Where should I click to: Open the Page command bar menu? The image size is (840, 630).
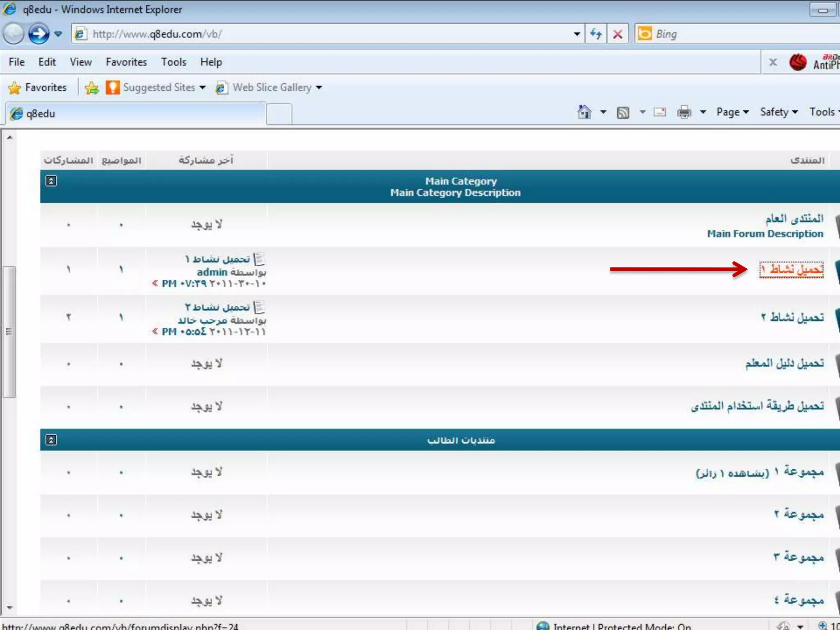(x=733, y=112)
